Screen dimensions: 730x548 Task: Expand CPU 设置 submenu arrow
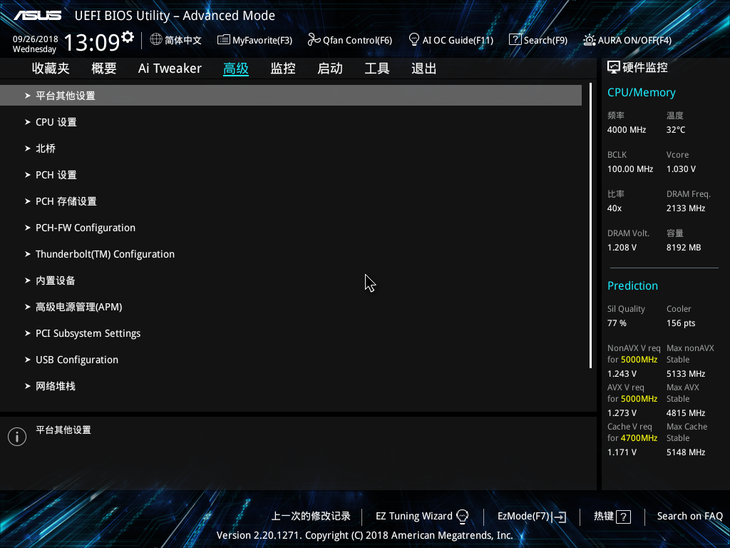pyautogui.click(x=27, y=122)
